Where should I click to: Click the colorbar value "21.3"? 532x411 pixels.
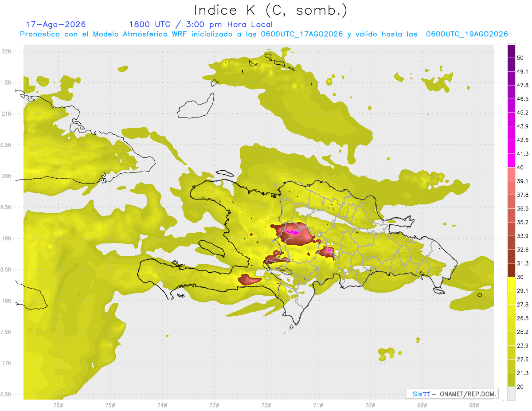tap(523, 373)
